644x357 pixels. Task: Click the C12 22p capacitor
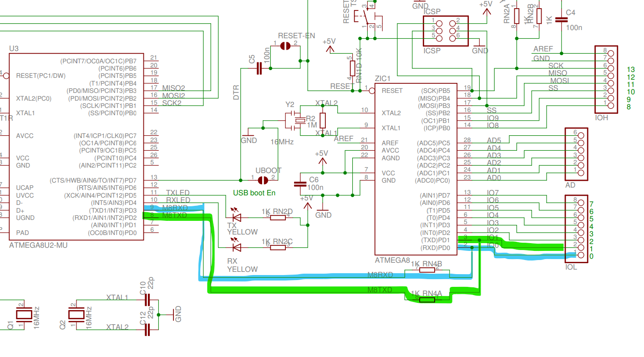pyautogui.click(x=147, y=329)
